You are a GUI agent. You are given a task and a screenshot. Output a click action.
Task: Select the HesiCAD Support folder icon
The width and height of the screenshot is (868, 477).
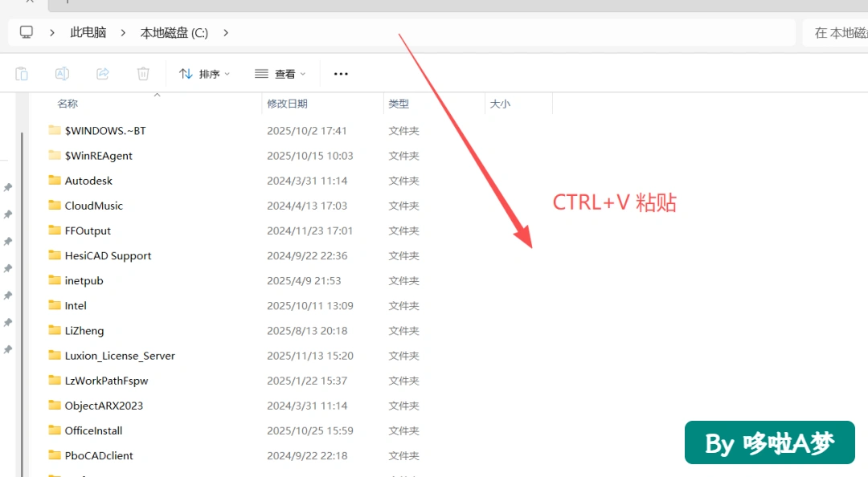pos(55,255)
